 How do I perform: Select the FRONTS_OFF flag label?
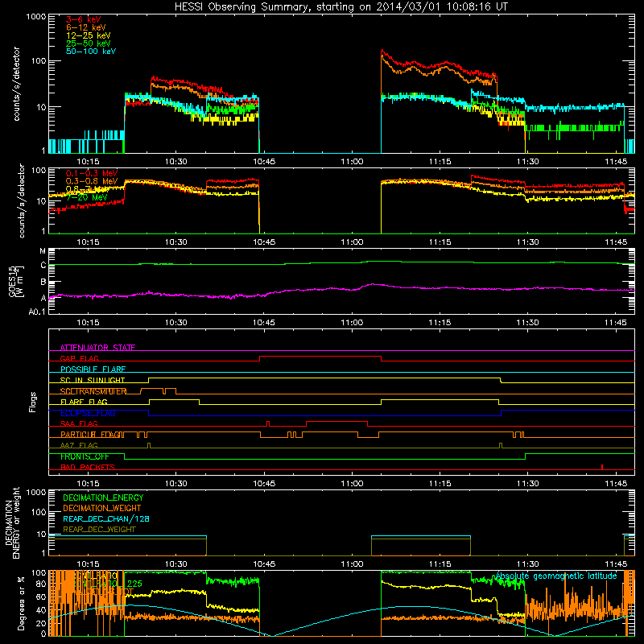coord(85,456)
